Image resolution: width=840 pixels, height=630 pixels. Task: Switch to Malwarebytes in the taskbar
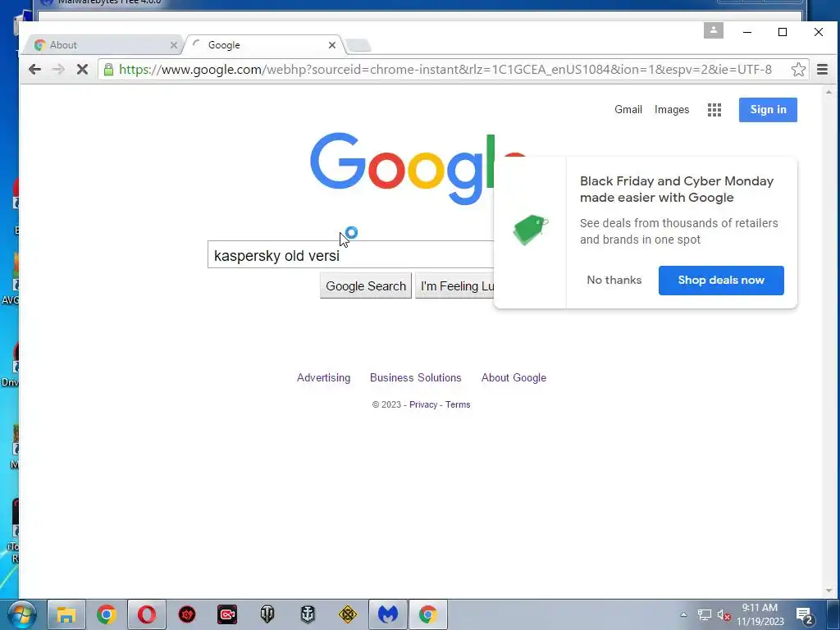pos(388,614)
